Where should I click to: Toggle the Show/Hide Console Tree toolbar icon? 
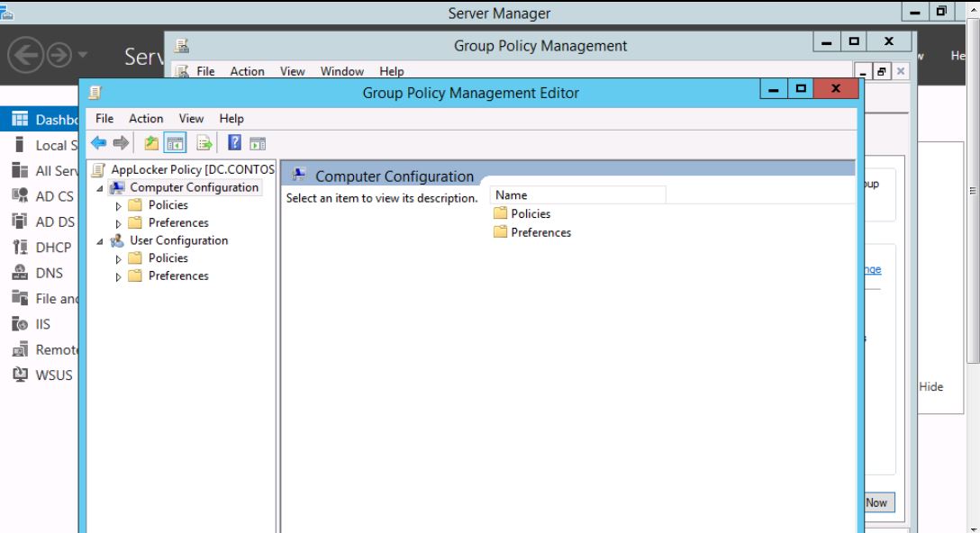(175, 143)
